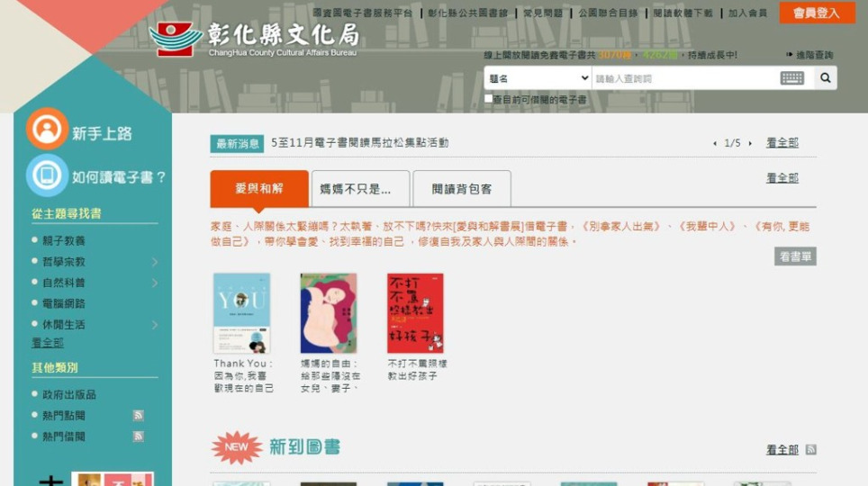Expand the 休閒生活 category chevron

[155, 325]
